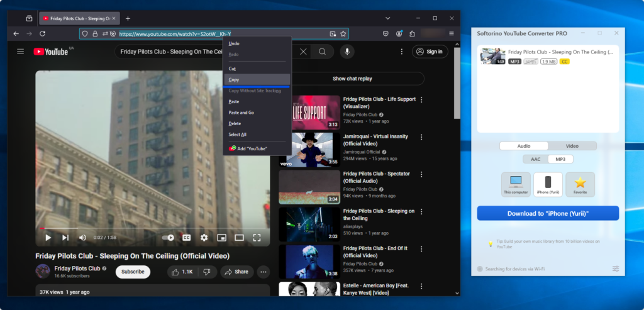Enter full screen video

[257, 237]
